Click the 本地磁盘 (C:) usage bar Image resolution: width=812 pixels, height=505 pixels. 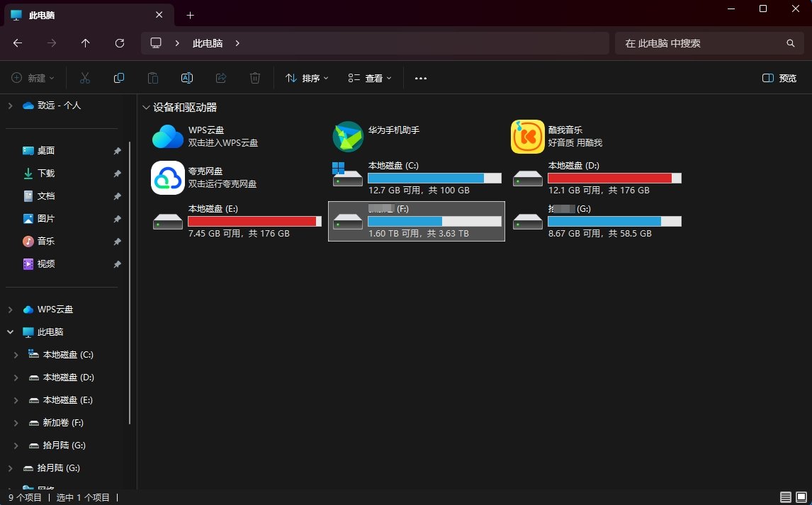[x=434, y=178]
